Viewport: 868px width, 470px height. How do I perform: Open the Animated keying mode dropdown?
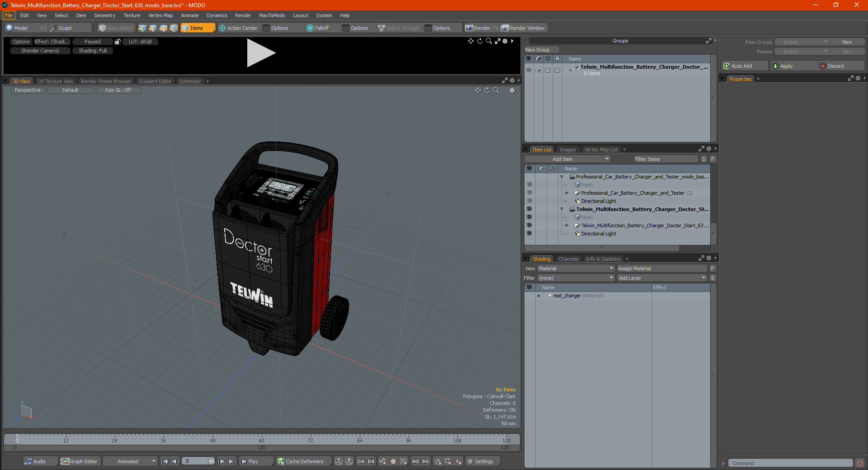point(130,461)
